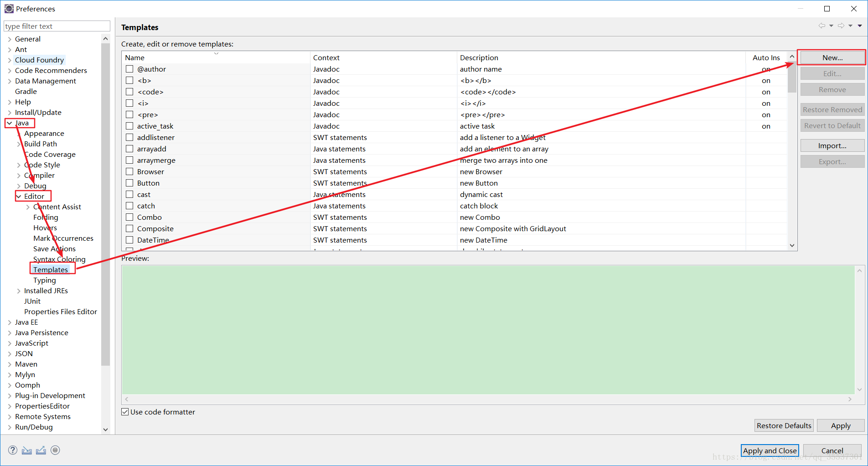
Task: Expand the Content Assist node
Action: [28, 207]
